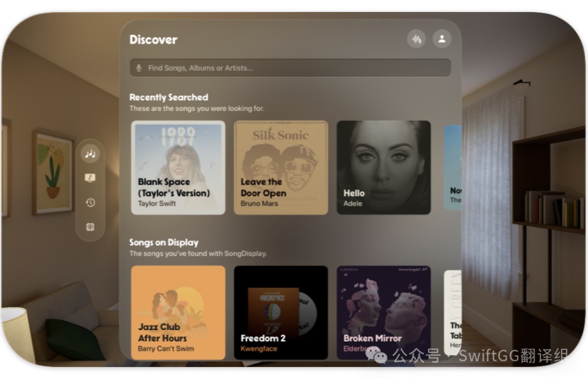
Task: Click artist name Kwengface
Action: pos(259,349)
